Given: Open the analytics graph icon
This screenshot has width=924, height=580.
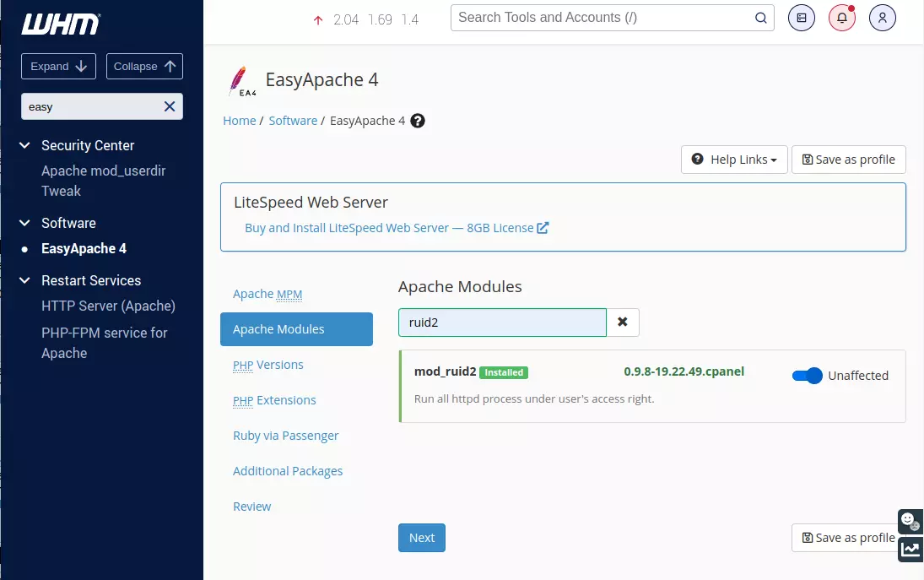Looking at the screenshot, I should click(910, 550).
